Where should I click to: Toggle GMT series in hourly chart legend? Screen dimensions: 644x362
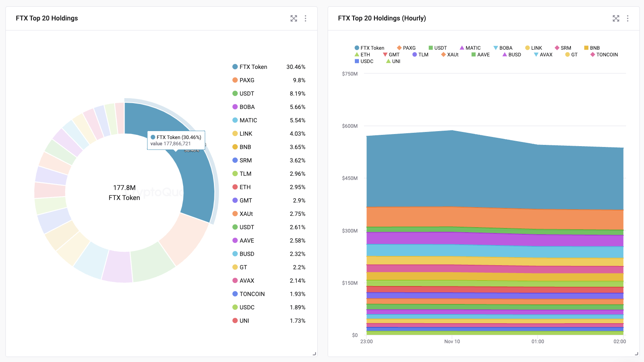[x=391, y=55]
